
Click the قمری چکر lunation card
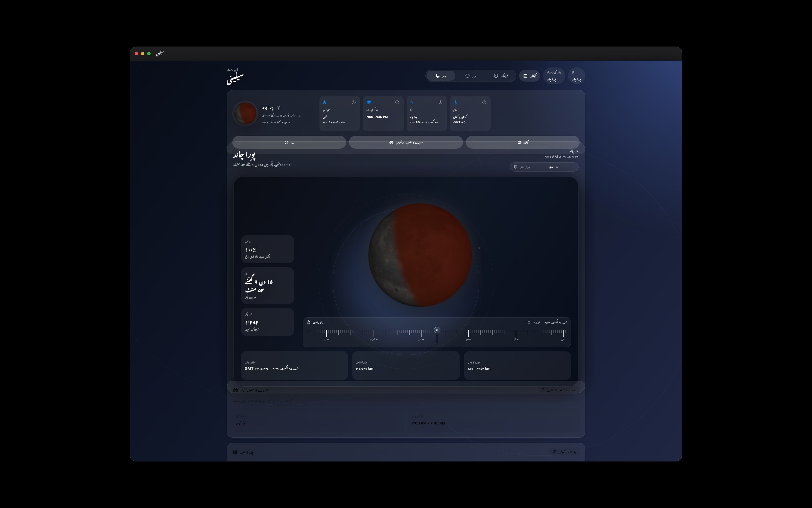267,322
